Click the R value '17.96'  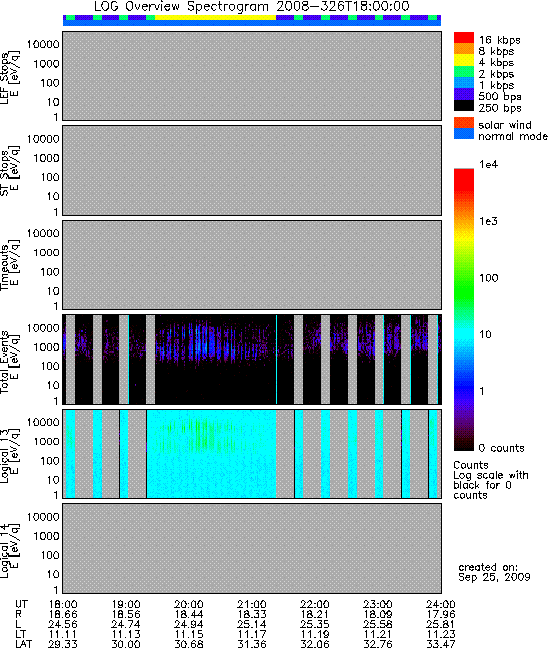pos(441,615)
